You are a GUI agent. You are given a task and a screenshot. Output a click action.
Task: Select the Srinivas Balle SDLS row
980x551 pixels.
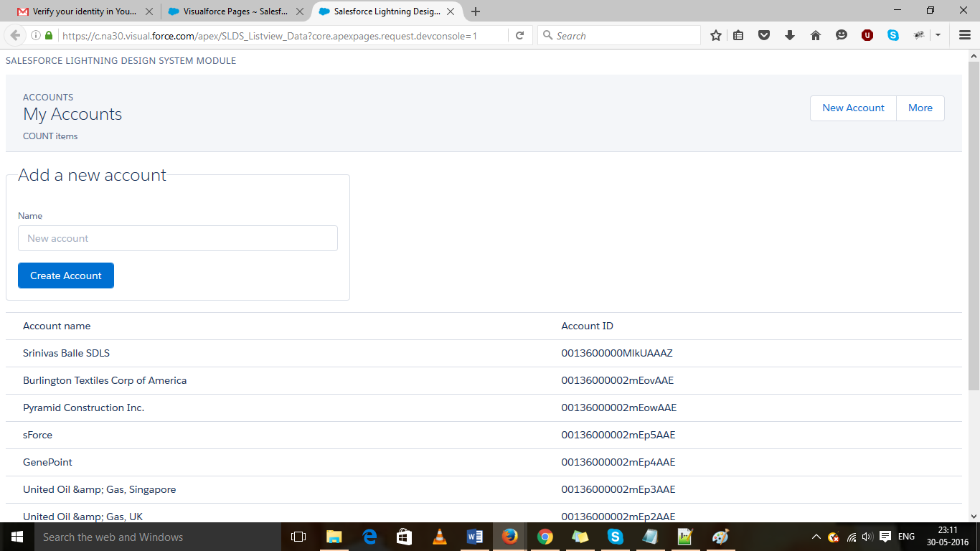coord(484,353)
